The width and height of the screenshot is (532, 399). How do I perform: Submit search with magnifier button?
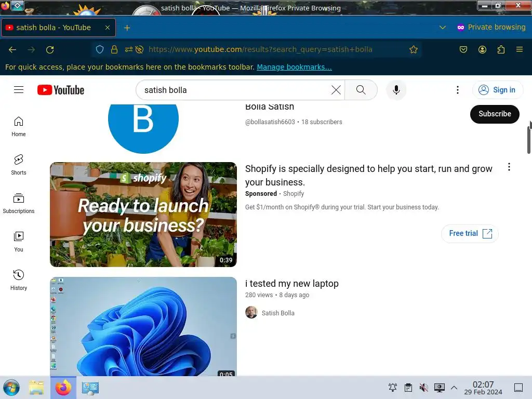pyautogui.click(x=361, y=90)
